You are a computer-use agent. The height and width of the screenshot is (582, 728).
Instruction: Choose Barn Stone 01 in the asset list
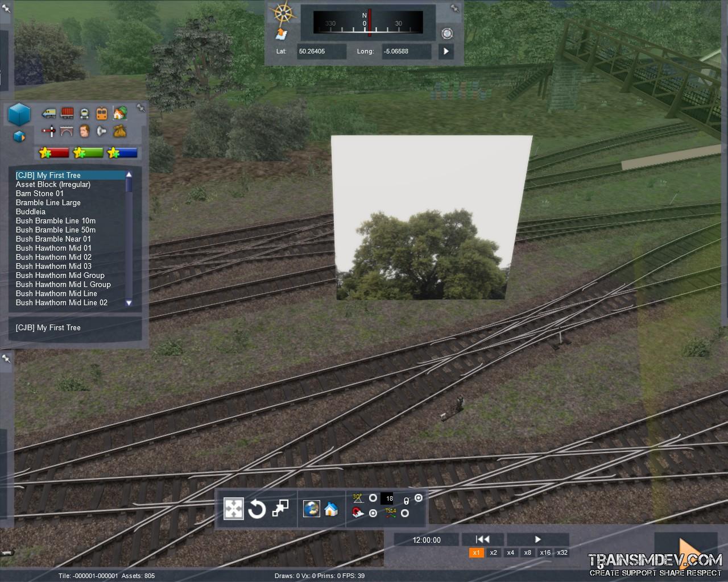pos(40,193)
